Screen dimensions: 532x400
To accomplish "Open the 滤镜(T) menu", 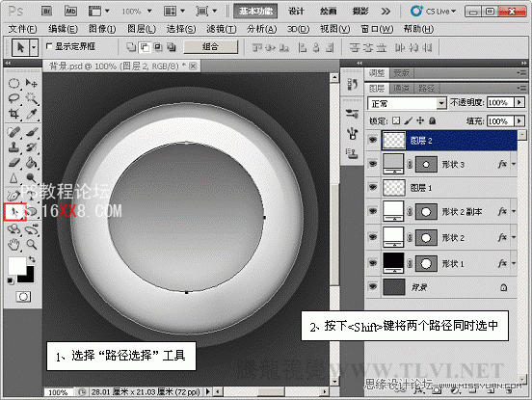I will (x=222, y=29).
